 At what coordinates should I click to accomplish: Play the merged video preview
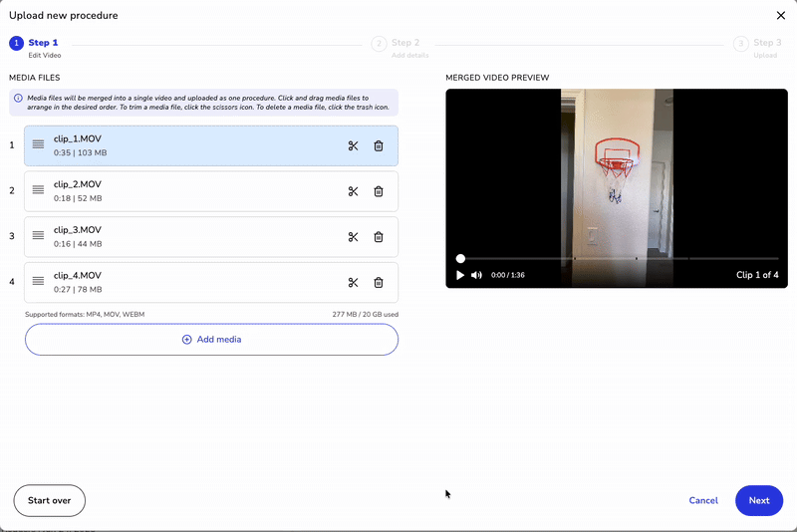pyautogui.click(x=460, y=275)
